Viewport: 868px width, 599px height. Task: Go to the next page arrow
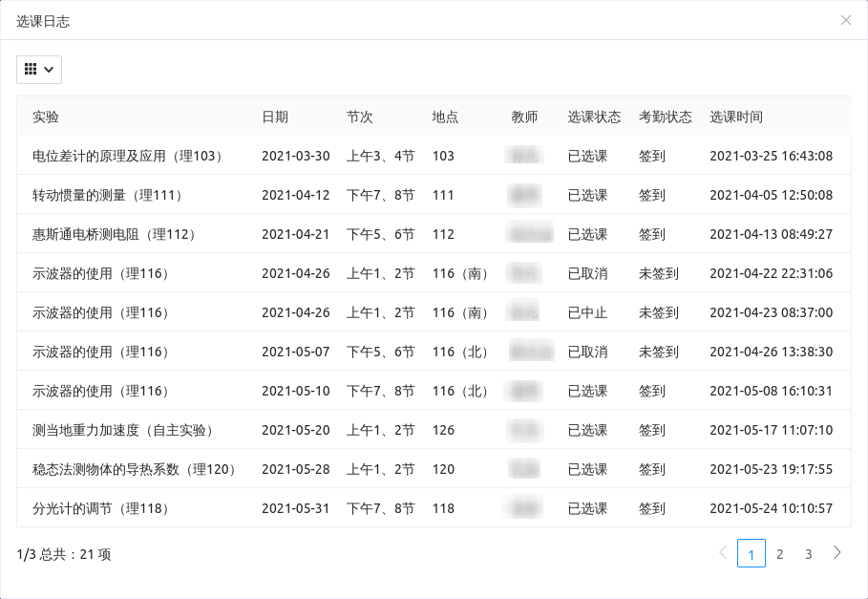coord(837,553)
